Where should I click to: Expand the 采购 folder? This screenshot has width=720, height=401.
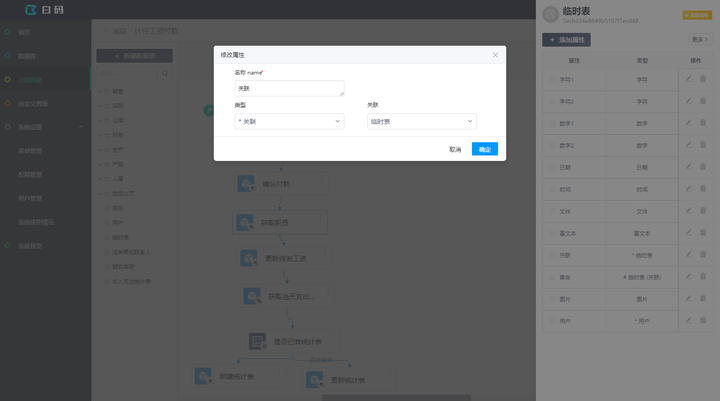pos(100,106)
